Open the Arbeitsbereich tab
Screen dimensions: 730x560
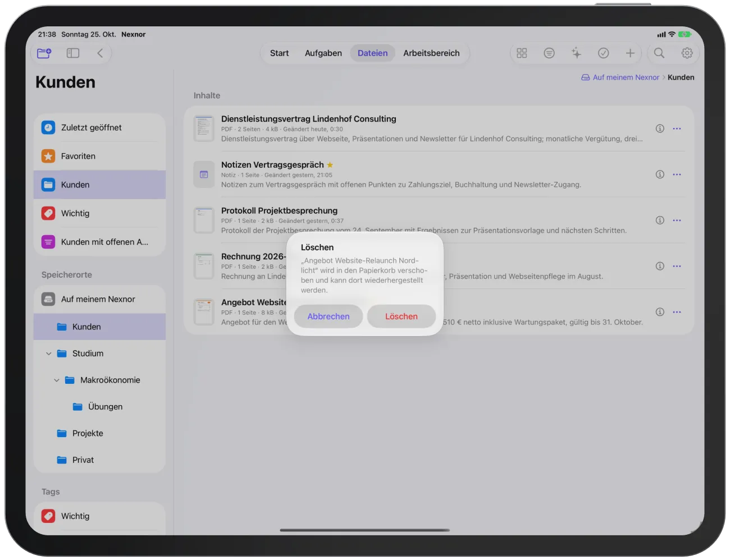point(431,53)
